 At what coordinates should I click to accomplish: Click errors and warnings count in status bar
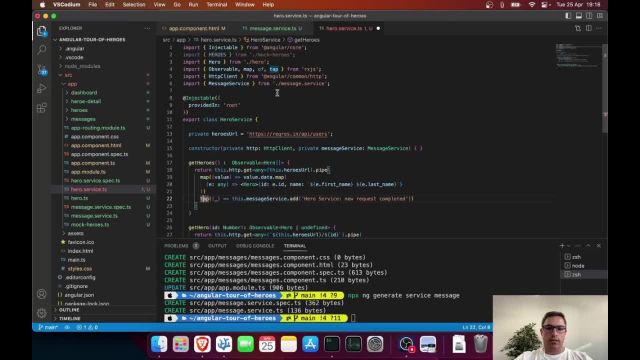tap(87, 327)
